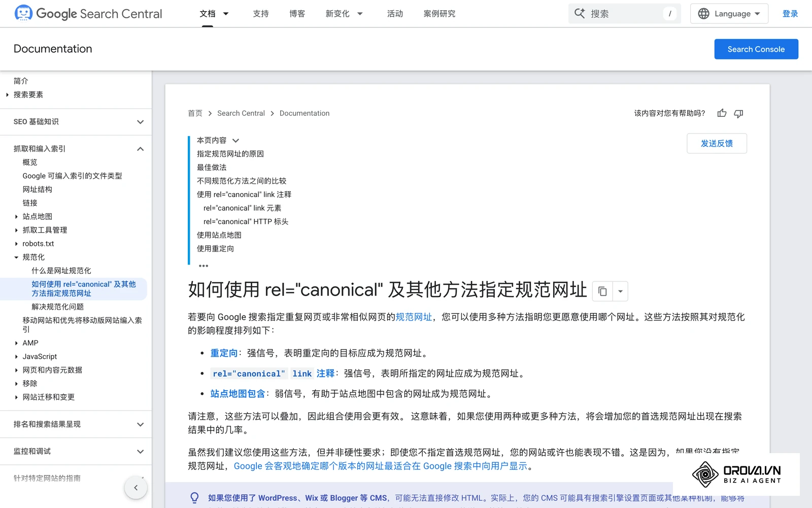The width and height of the screenshot is (812, 508).
Task: Select 解决规范化问题 in sidebar
Action: tap(58, 307)
